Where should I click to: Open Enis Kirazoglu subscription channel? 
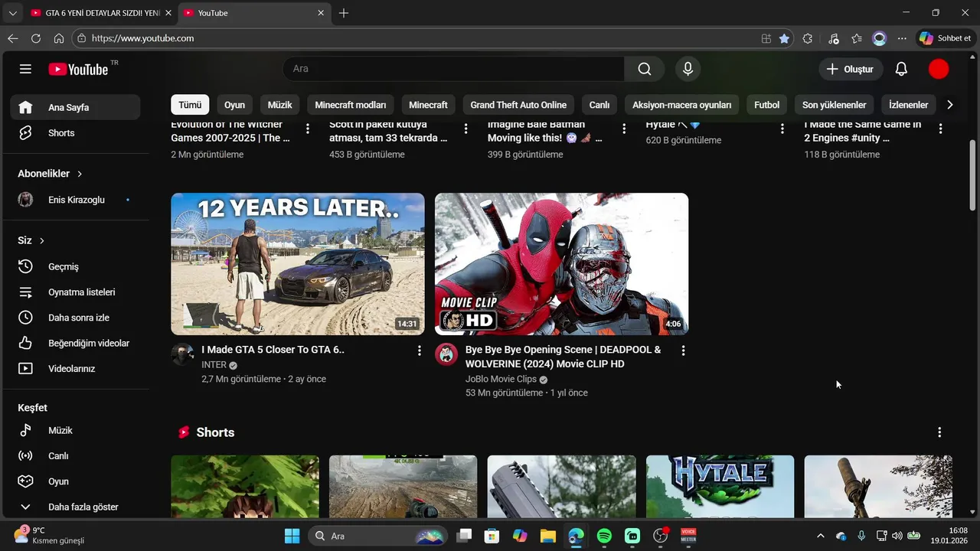(x=75, y=200)
